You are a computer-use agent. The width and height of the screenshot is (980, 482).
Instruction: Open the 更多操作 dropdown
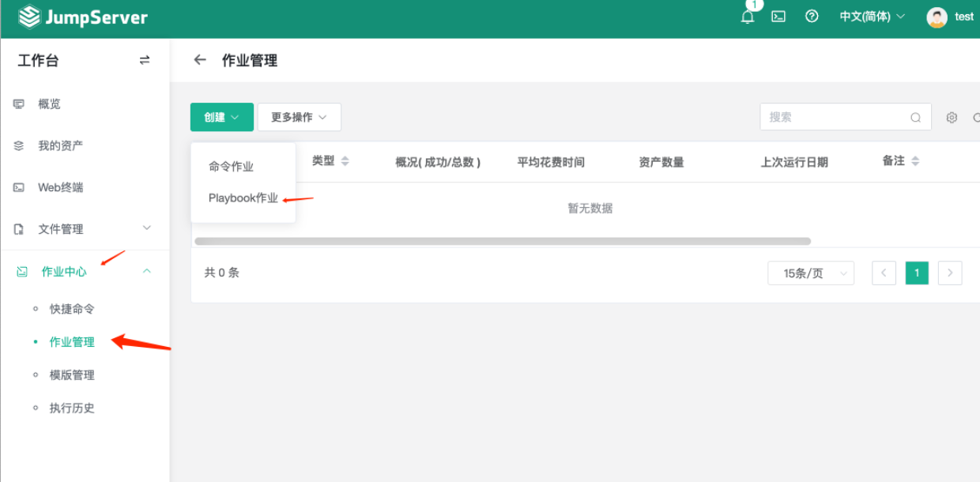pos(299,116)
